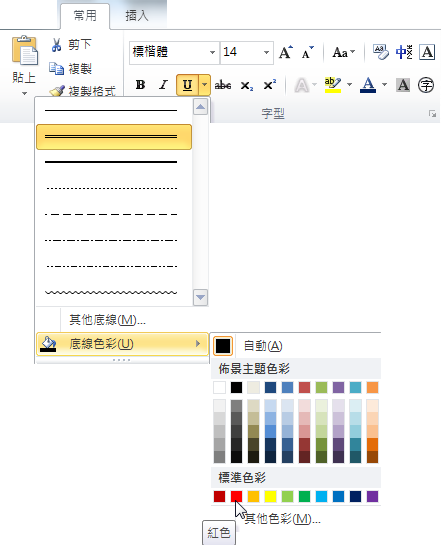Click the 剪下 text label
The image size is (441, 545).
[x=80, y=44]
